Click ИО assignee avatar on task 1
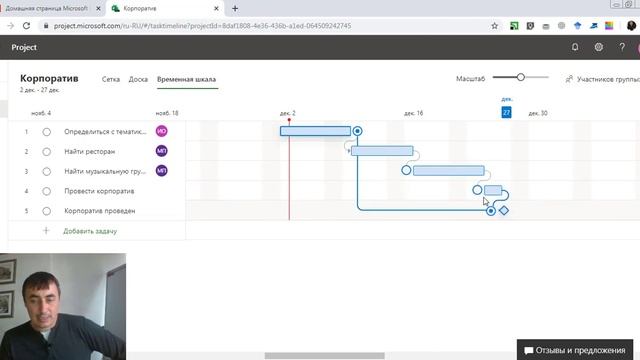Screen dimensions: 640x360 pos(162,131)
